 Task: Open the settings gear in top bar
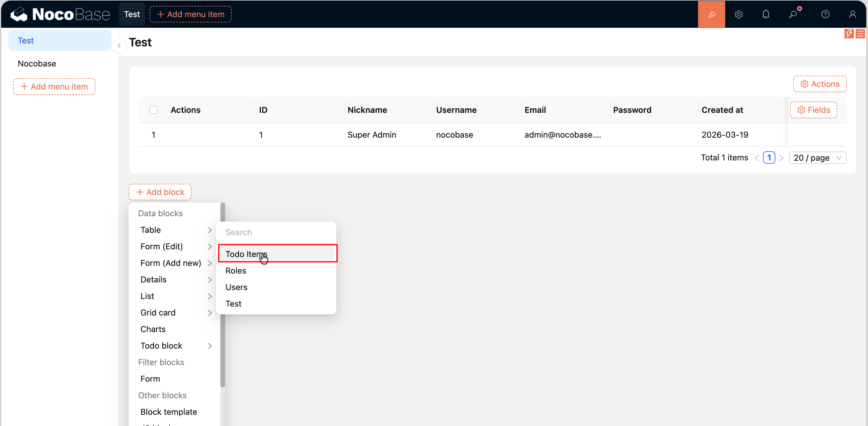point(738,14)
